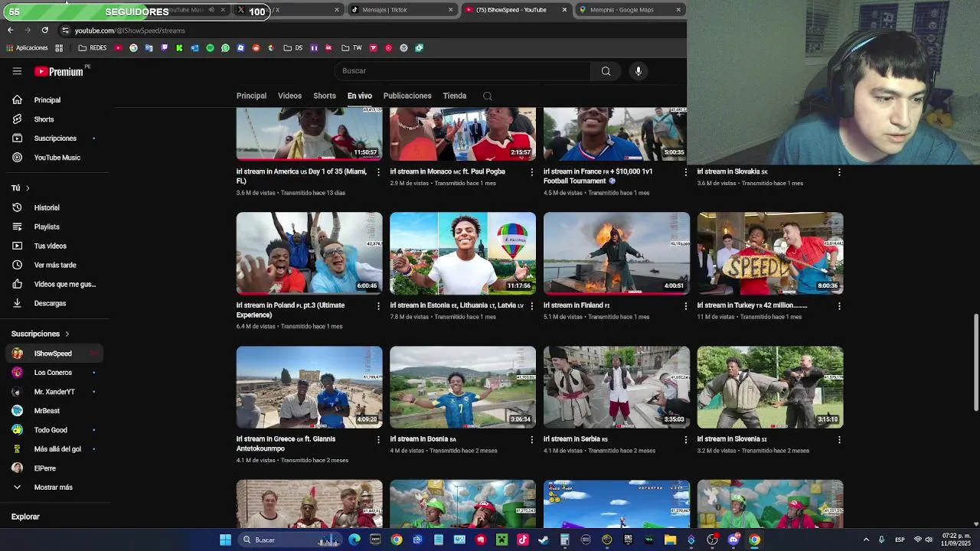Switch to the Tienda channel tab
The width and height of the screenshot is (980, 551).
(455, 96)
